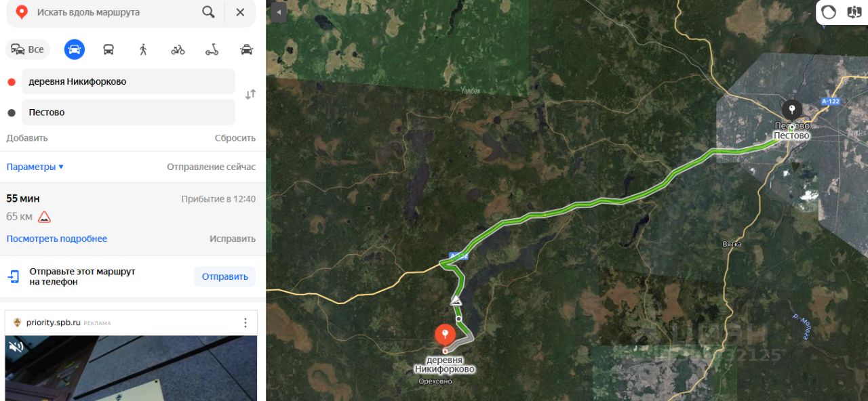This screenshot has width=868, height=401.
Task: Choose the 'Все' all modes tab
Action: 28,49
